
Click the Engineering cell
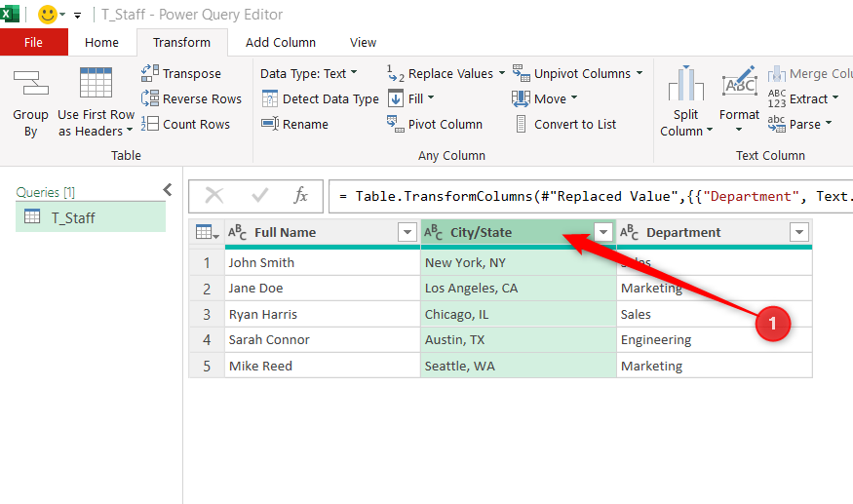coord(715,339)
